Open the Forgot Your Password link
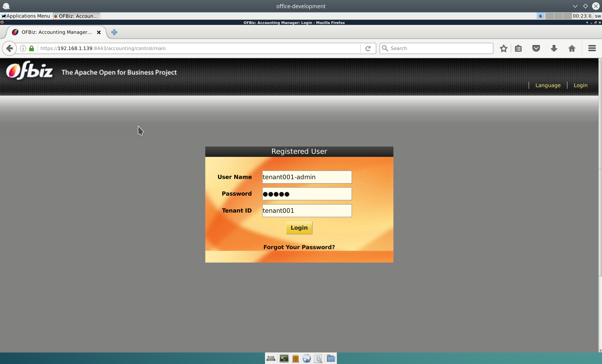Image resolution: width=602 pixels, height=364 pixels. point(299,247)
